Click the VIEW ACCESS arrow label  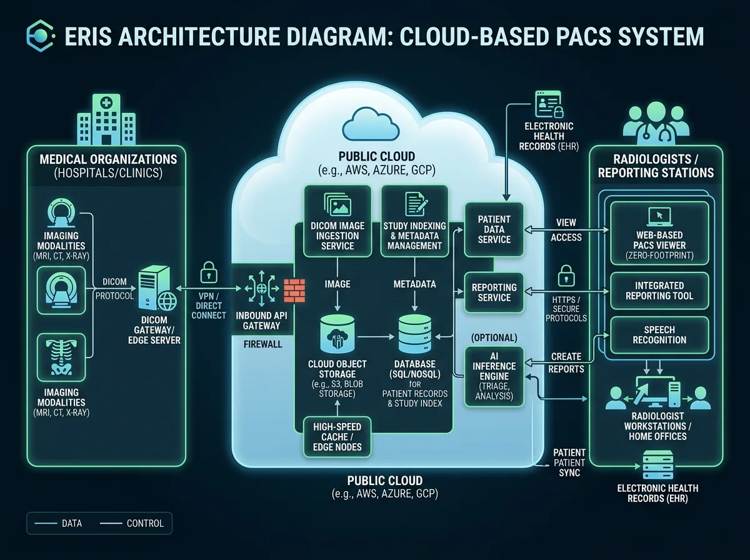(x=566, y=230)
